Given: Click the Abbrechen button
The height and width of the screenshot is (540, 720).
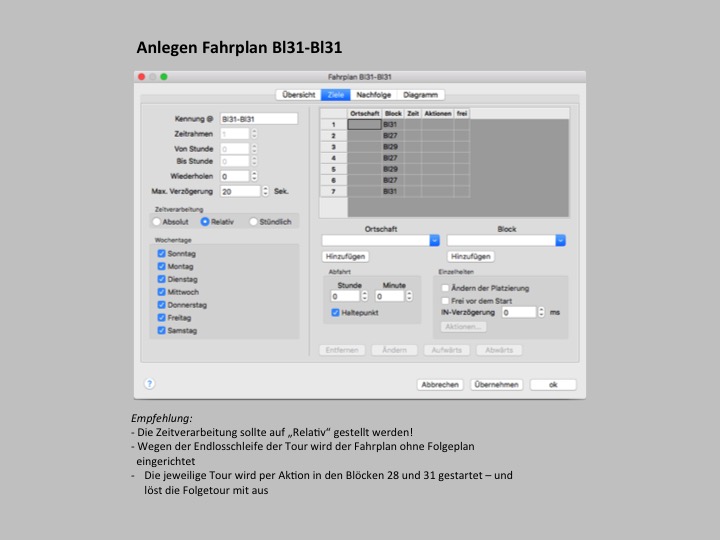Looking at the screenshot, I should click(440, 384).
